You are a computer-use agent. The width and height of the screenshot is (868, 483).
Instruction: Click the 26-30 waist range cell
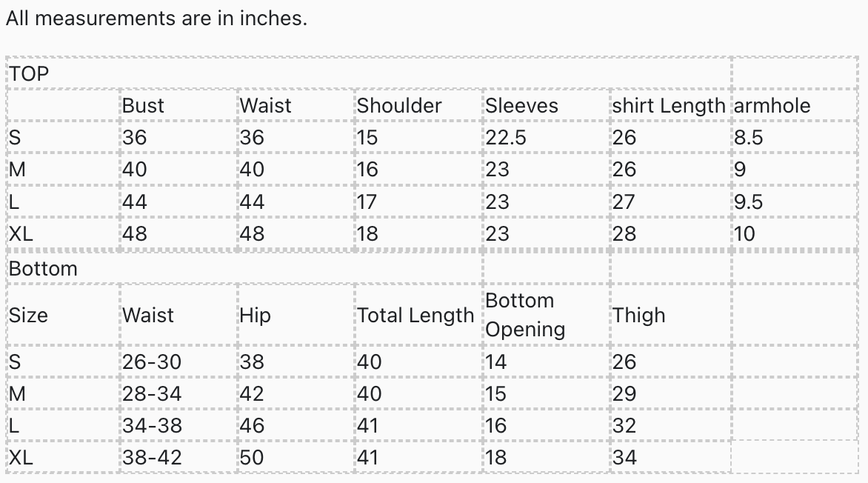pyautogui.click(x=152, y=362)
